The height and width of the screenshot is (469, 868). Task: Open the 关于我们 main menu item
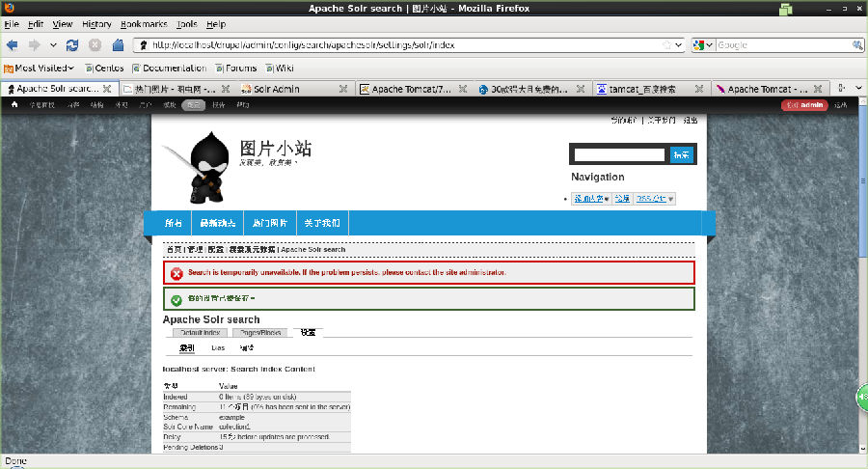pyautogui.click(x=322, y=223)
